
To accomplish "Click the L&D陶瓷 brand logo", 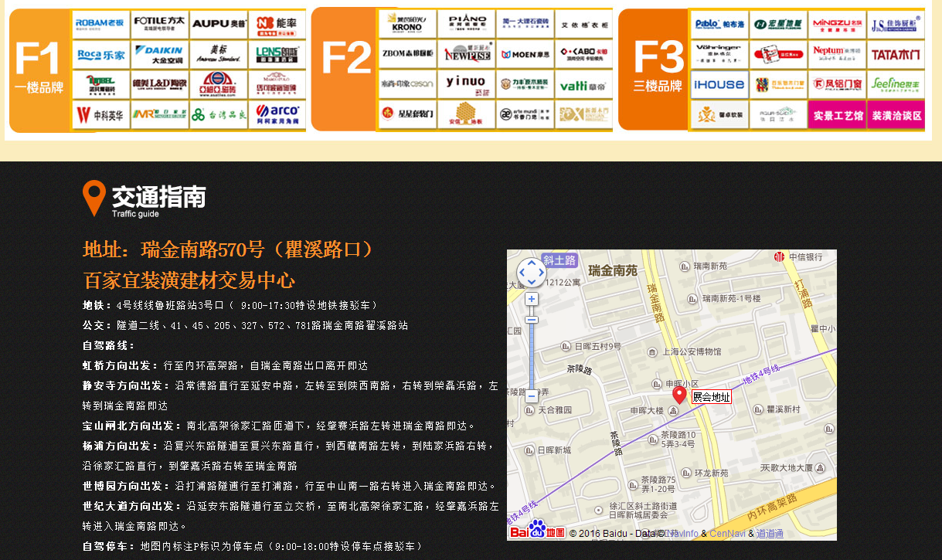I will 159,84.
